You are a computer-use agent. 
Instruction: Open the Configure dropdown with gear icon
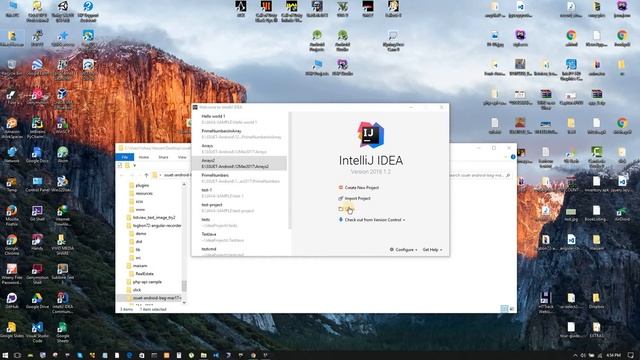click(404, 249)
